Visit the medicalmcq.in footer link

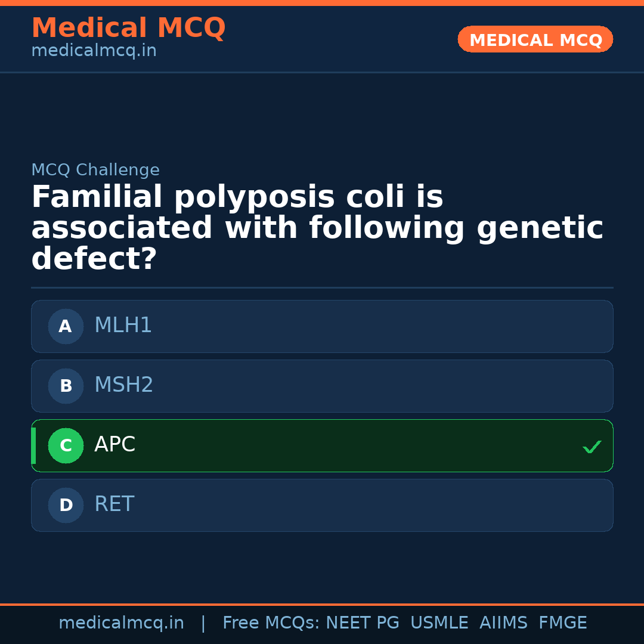tap(121, 622)
